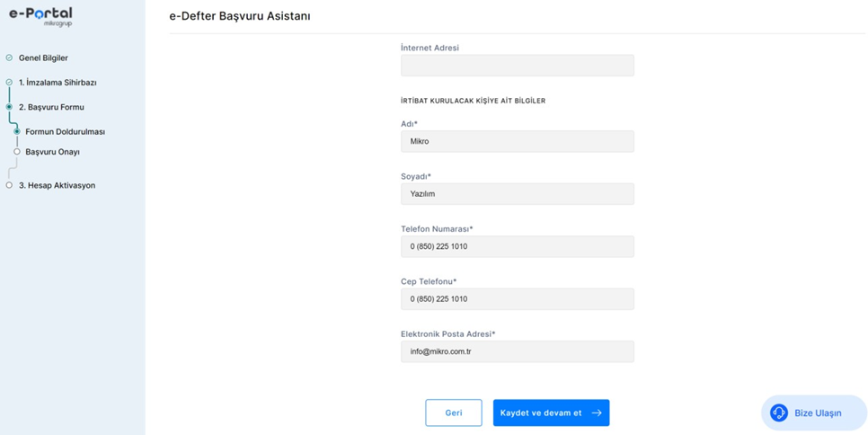Click the Başvuru Onayı step circle
The height and width of the screenshot is (435, 868).
point(16,152)
